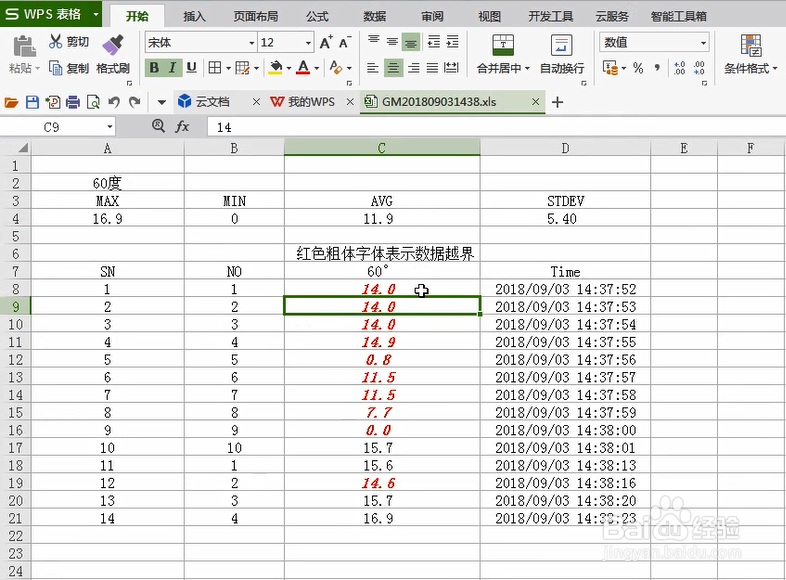Click the print preview icon

tap(93, 102)
